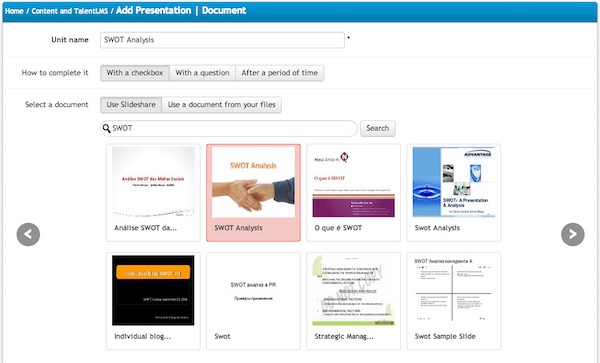This screenshot has height=363, width=600.
Task: Click the magnifier icon in search field
Action: click(106, 129)
